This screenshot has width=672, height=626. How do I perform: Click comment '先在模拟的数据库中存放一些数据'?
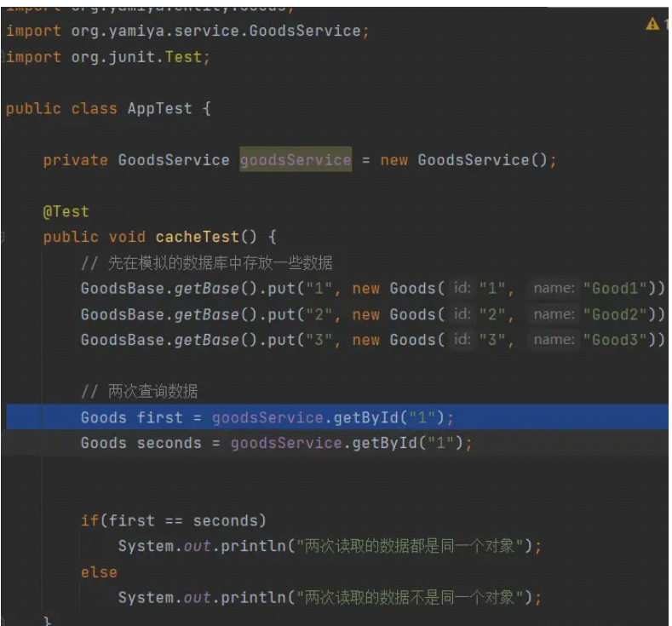[220, 262]
